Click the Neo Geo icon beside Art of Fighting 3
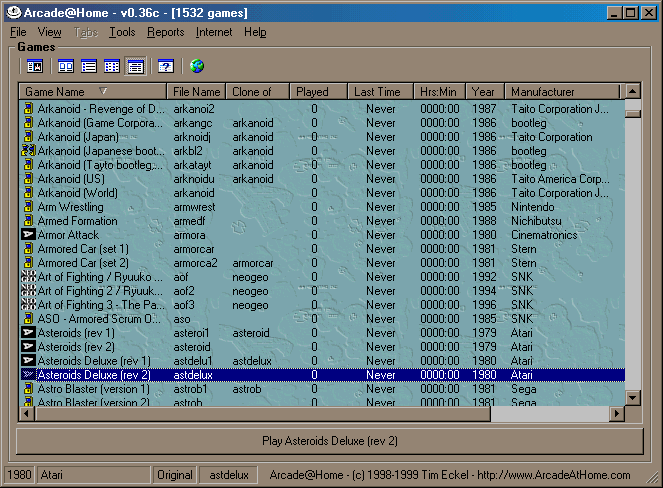663x488 pixels. pos(28,304)
